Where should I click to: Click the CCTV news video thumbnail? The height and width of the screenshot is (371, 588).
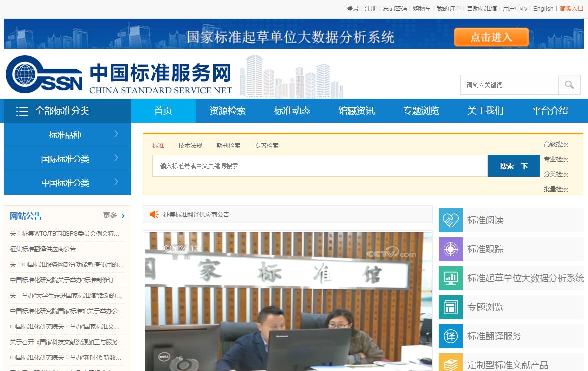pyautogui.click(x=288, y=301)
